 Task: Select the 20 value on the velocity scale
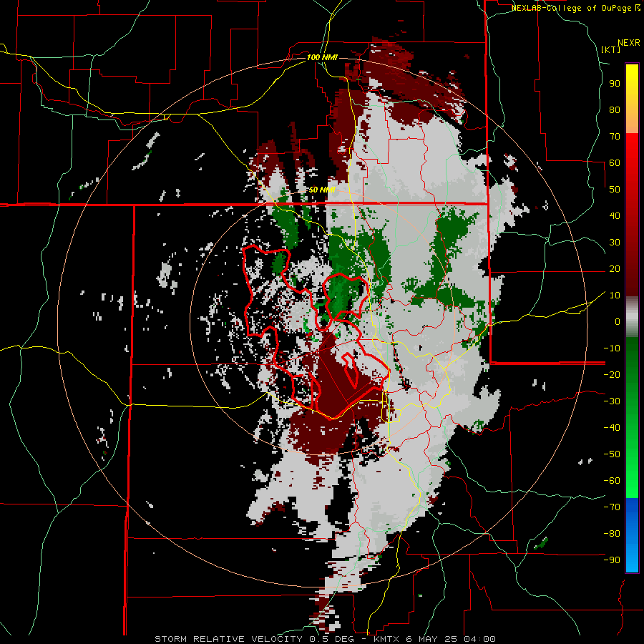pyautogui.click(x=615, y=269)
